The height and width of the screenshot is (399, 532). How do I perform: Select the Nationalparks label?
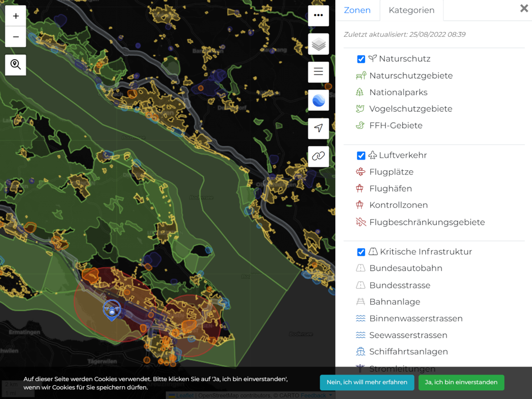coord(398,92)
